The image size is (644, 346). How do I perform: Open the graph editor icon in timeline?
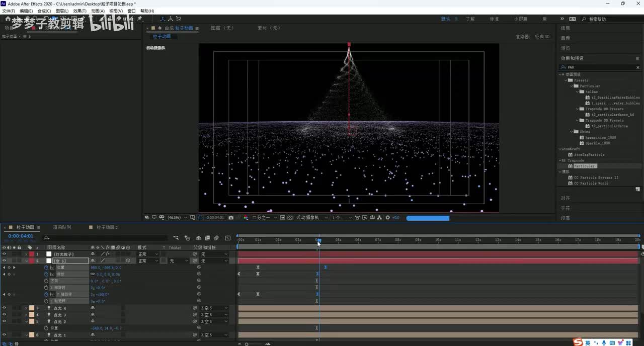228,238
